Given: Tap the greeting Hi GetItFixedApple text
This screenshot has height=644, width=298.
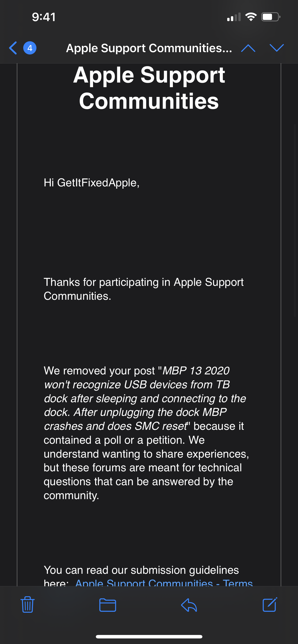Looking at the screenshot, I should (x=92, y=182).
